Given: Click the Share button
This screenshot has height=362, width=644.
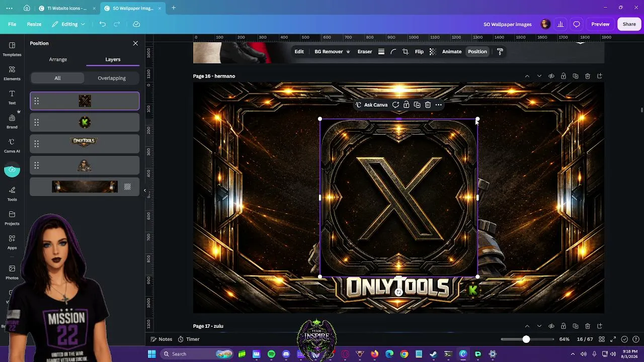Looking at the screenshot, I should (x=629, y=24).
